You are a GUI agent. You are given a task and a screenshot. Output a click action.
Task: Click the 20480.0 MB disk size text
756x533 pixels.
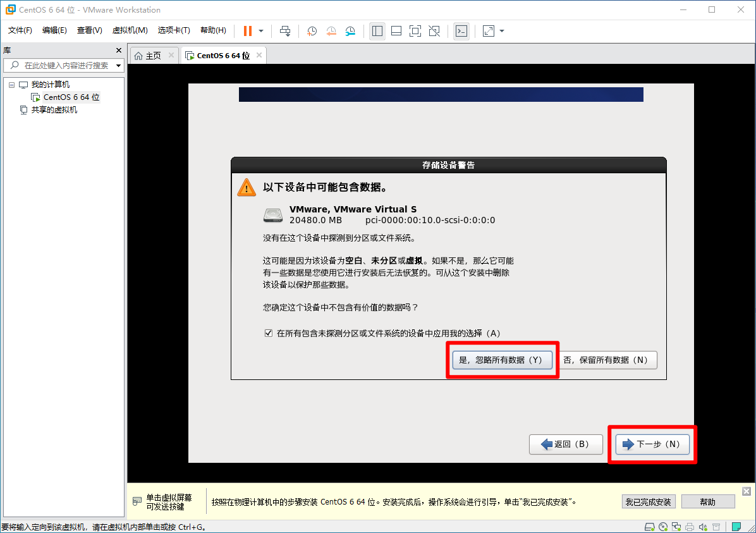[315, 220]
